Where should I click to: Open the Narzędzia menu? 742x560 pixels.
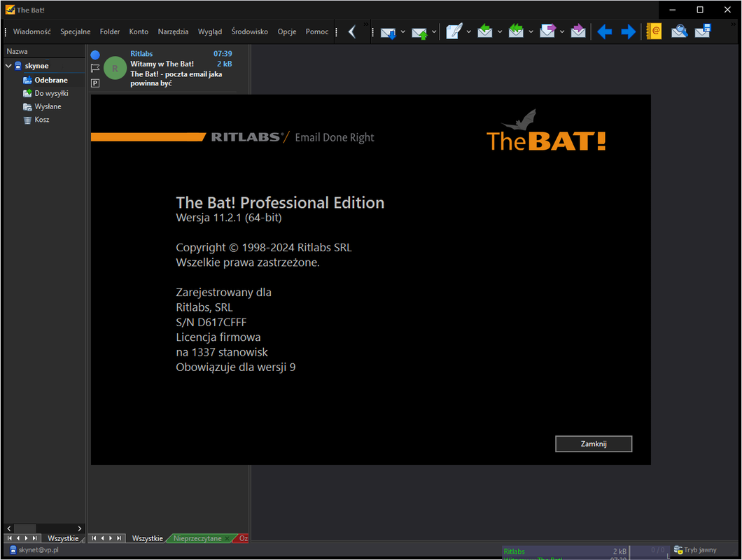pyautogui.click(x=173, y=31)
